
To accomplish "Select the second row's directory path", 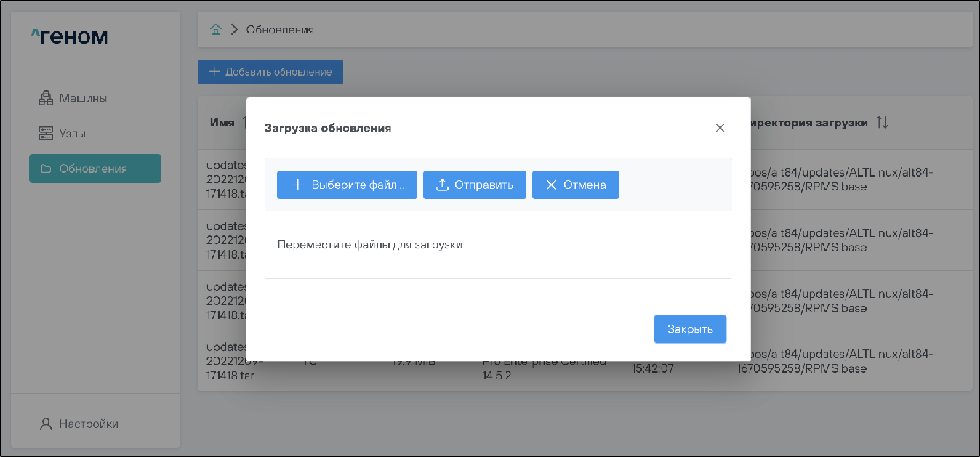I will click(x=843, y=240).
